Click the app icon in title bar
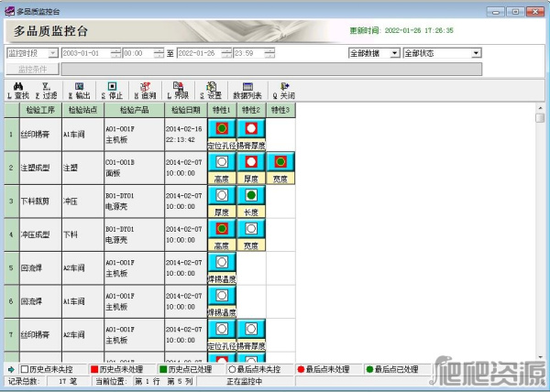The height and width of the screenshot is (392, 550). tap(9, 11)
